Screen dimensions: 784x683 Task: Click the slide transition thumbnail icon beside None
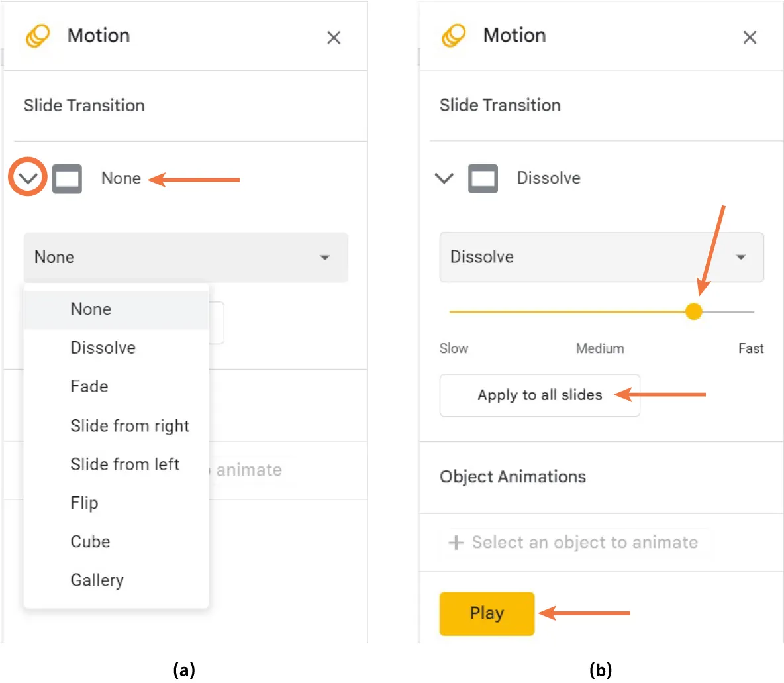click(67, 177)
